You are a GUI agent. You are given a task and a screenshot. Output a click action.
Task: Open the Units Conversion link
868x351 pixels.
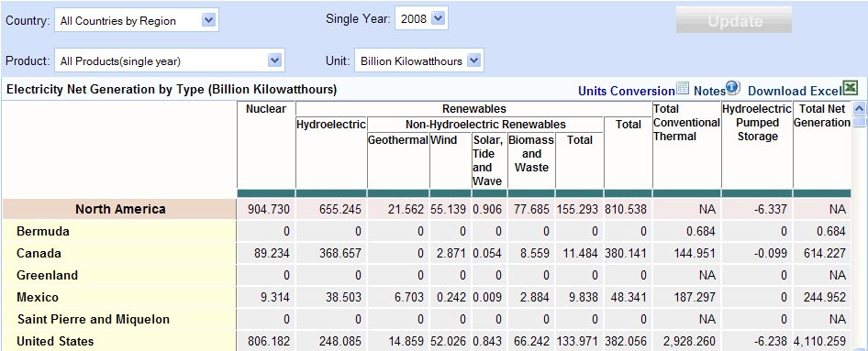point(626,92)
